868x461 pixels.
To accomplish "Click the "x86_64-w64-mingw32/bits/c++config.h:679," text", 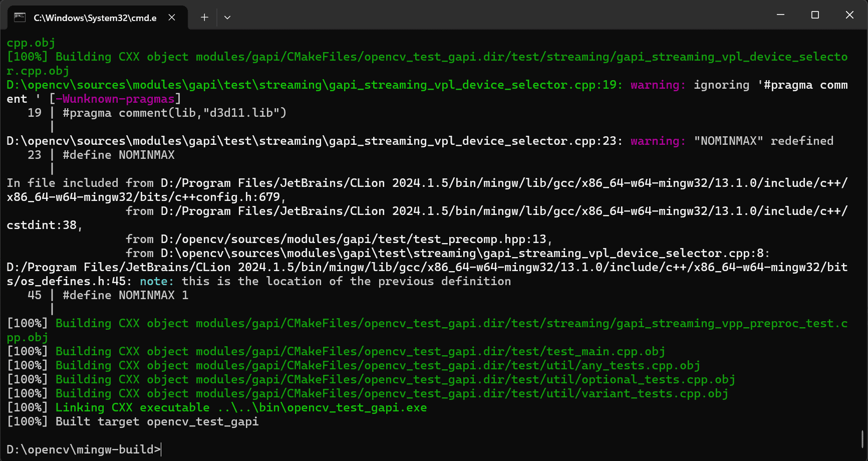I will click(x=146, y=197).
